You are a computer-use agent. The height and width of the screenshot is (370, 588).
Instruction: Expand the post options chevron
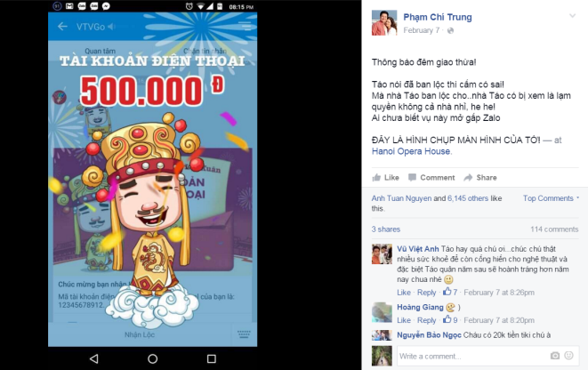point(572,16)
